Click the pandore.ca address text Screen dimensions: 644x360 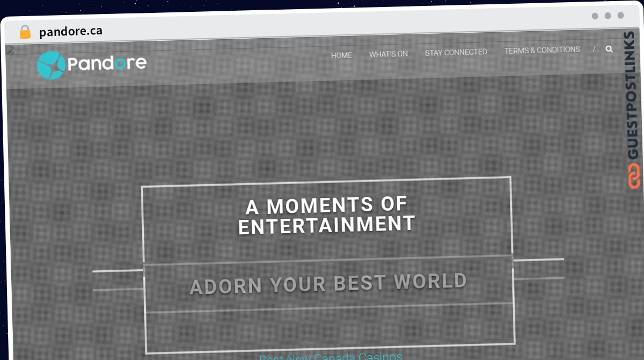(71, 32)
